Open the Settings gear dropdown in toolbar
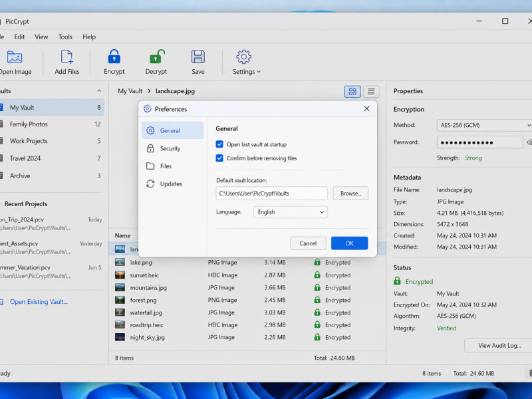The width and height of the screenshot is (532, 399). click(x=246, y=63)
